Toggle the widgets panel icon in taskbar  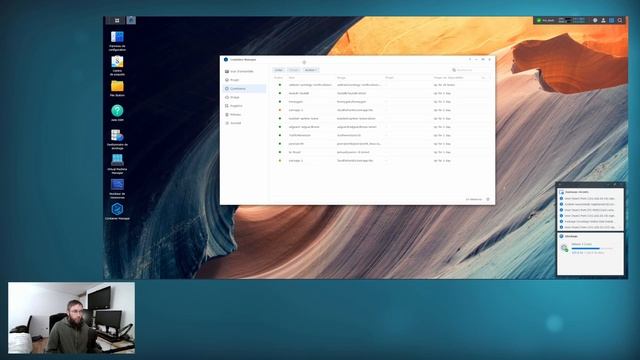coord(611,20)
